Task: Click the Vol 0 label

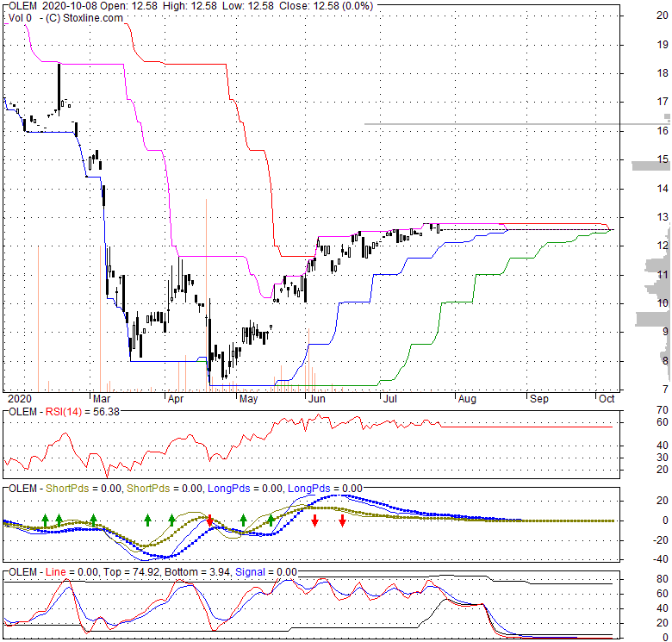Action: 20,18
